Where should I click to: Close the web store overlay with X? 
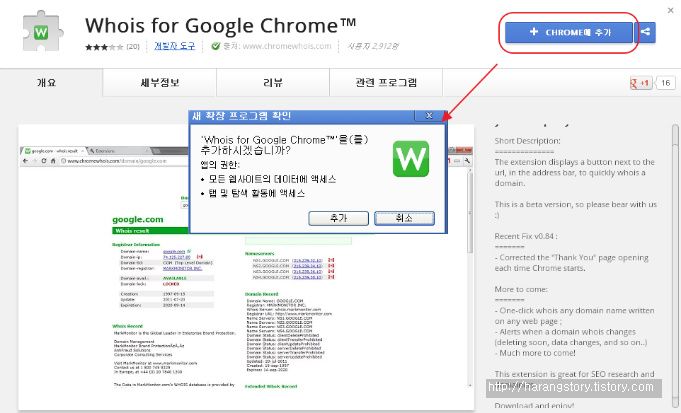671,10
